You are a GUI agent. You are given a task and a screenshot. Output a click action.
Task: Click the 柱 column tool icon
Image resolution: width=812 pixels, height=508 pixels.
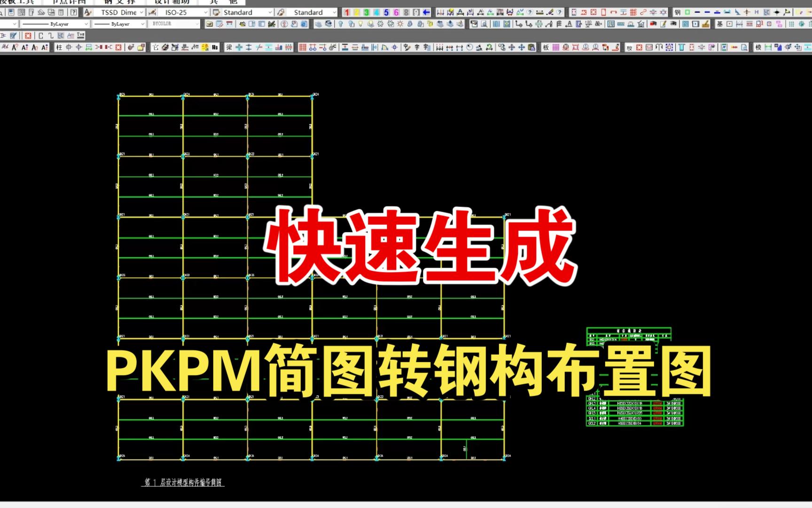point(59,47)
